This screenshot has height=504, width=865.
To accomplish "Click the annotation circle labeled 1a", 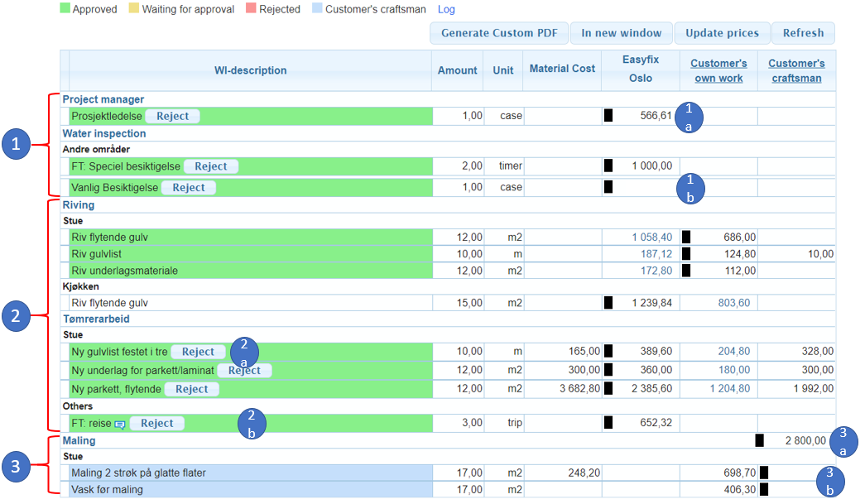I will (689, 117).
